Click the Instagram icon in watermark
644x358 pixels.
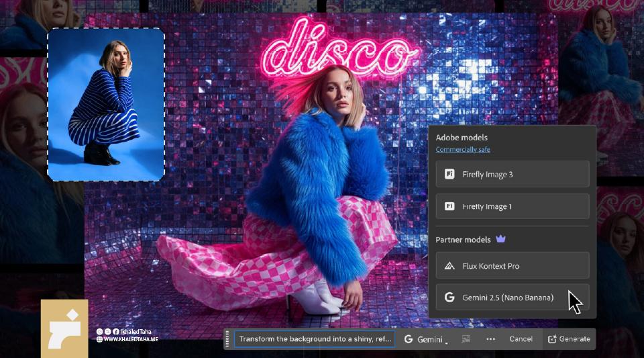(x=100, y=332)
